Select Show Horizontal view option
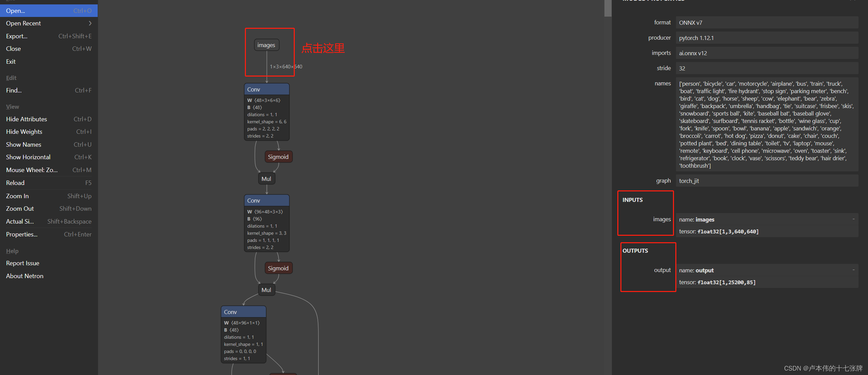Image resolution: width=868 pixels, height=375 pixels. 28,157
